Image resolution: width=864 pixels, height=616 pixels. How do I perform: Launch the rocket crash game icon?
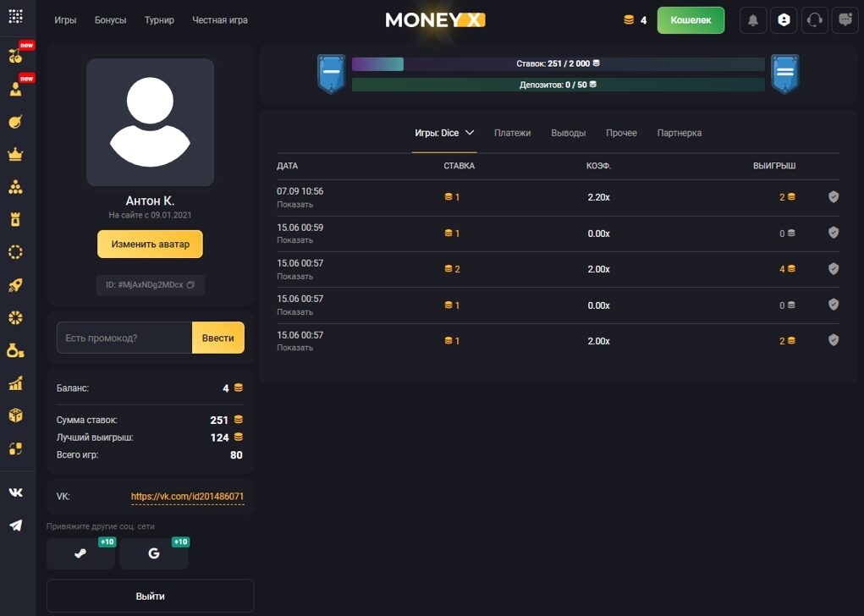15,285
